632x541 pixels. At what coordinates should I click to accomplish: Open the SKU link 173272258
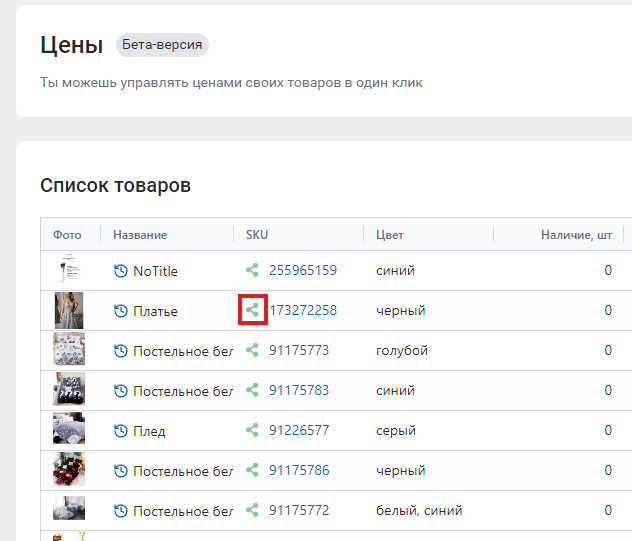click(x=303, y=310)
